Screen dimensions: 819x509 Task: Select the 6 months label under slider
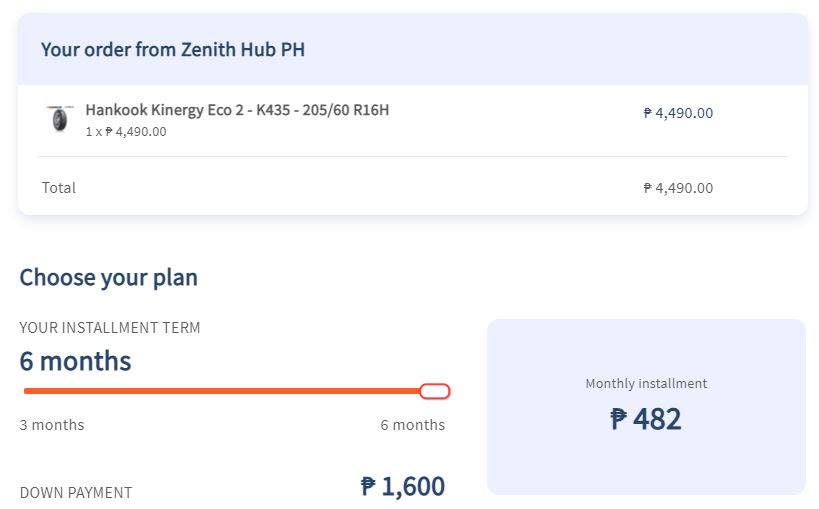coord(412,425)
